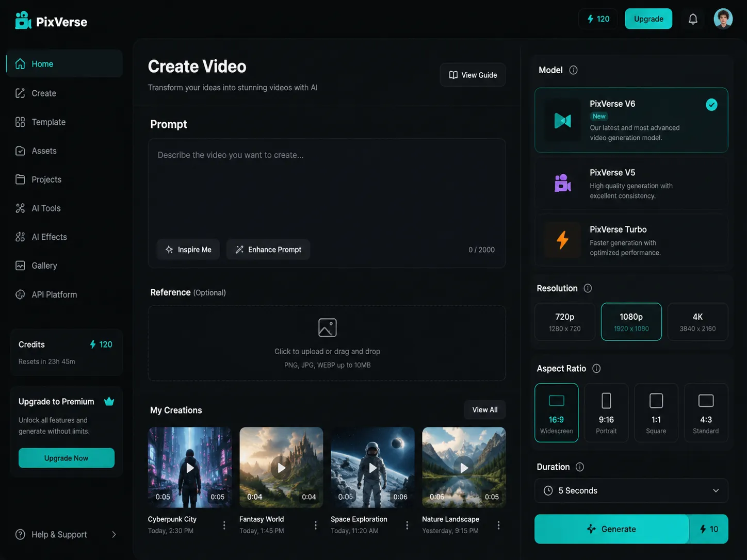Click the PixVerse Turbo lightning icon
This screenshot has width=747, height=560.
(x=562, y=240)
